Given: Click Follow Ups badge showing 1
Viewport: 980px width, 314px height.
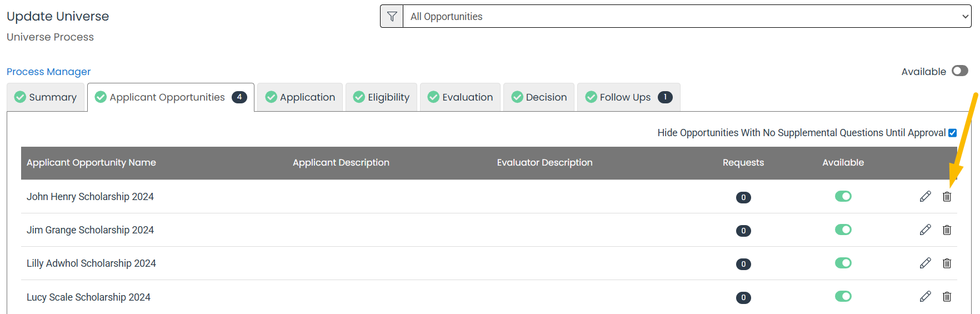Looking at the screenshot, I should [665, 97].
